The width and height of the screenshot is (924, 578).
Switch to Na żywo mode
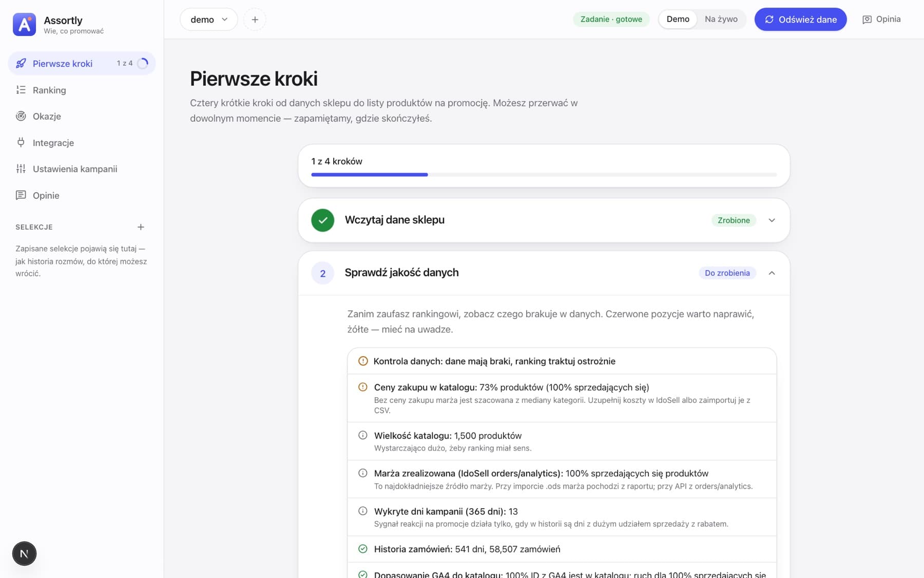[721, 19]
